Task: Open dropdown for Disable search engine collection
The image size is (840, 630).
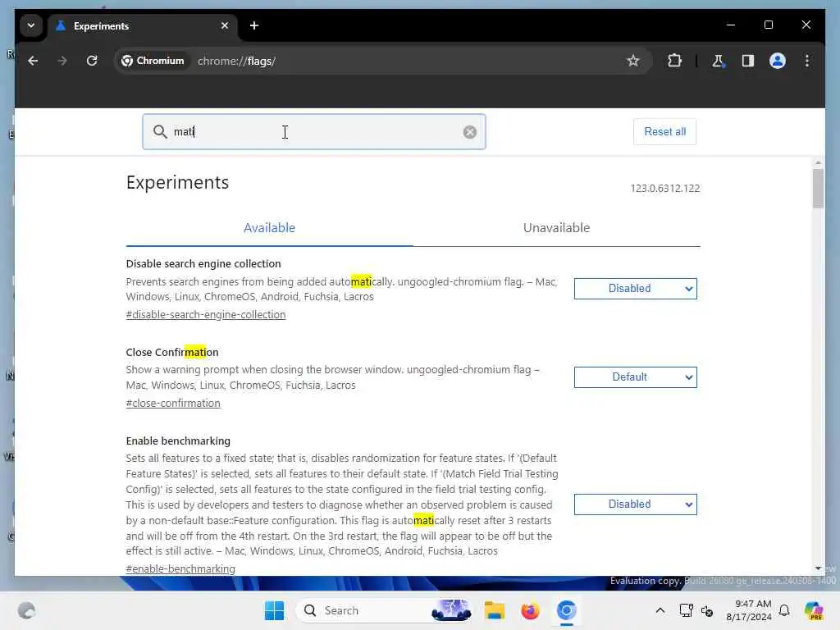Action: coord(636,289)
